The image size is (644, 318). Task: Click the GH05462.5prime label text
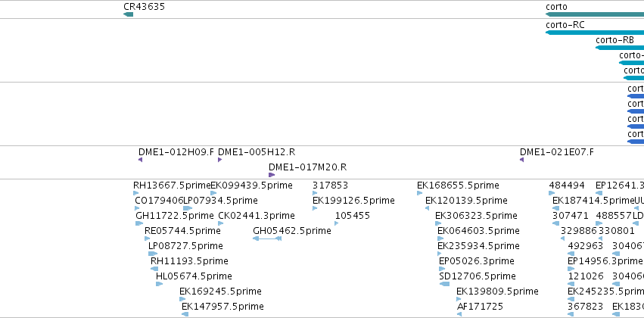pos(292,231)
